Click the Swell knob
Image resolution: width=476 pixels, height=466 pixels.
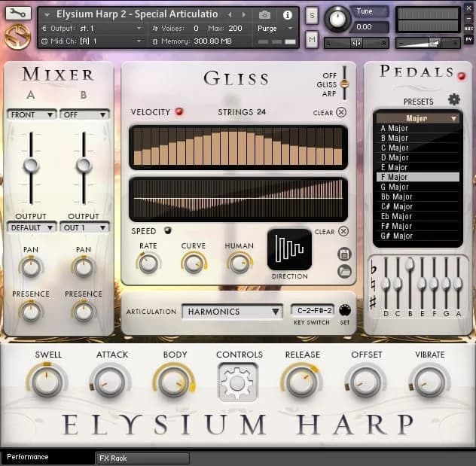(47, 382)
